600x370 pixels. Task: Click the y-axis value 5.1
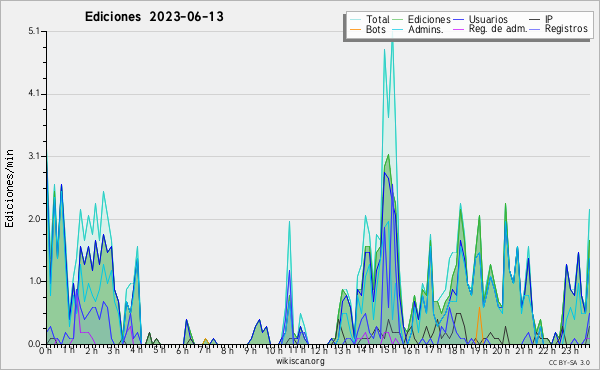tap(34, 31)
